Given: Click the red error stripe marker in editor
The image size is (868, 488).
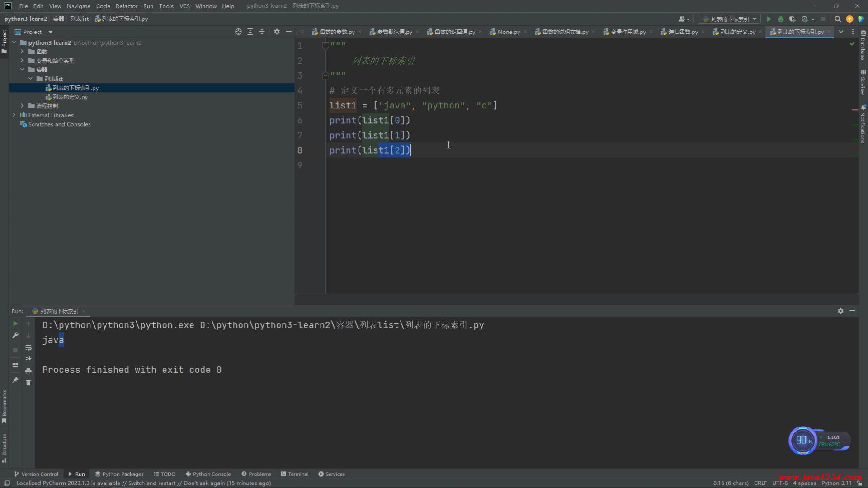Looking at the screenshot, I should tap(854, 110).
